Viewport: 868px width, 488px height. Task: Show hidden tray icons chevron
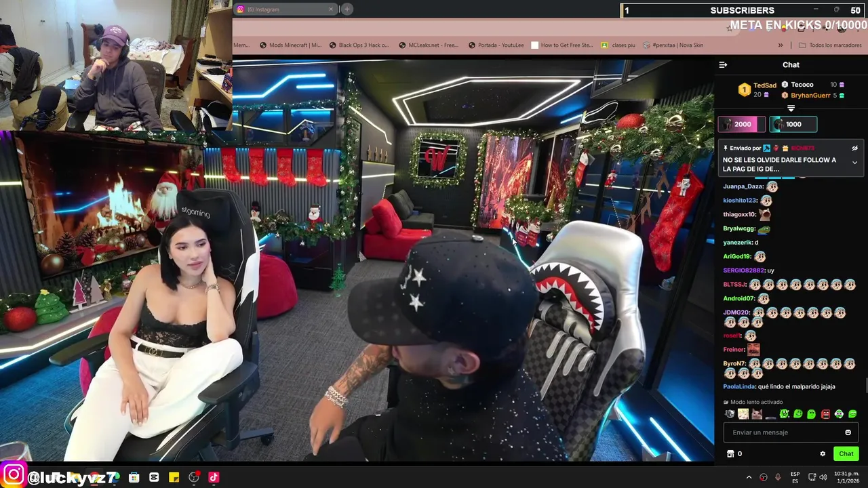tap(749, 477)
